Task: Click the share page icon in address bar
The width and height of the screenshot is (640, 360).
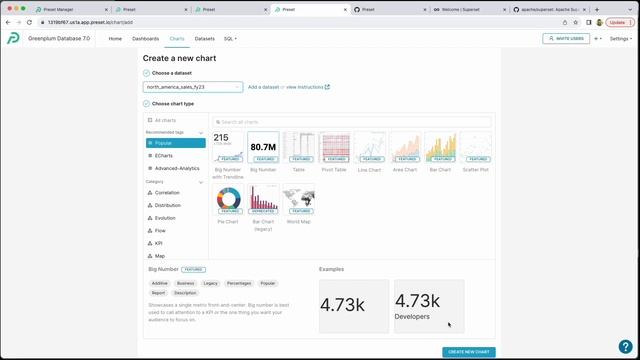Action: [x=565, y=22]
